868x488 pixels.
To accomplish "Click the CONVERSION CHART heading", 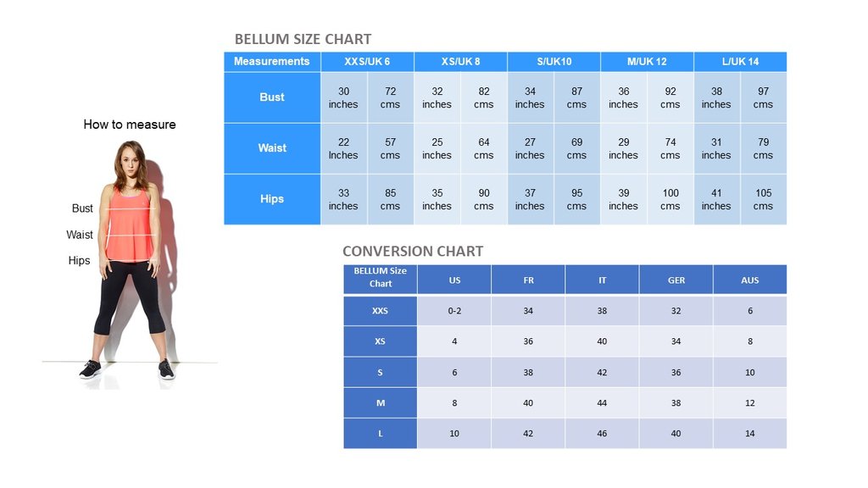I will tap(413, 251).
